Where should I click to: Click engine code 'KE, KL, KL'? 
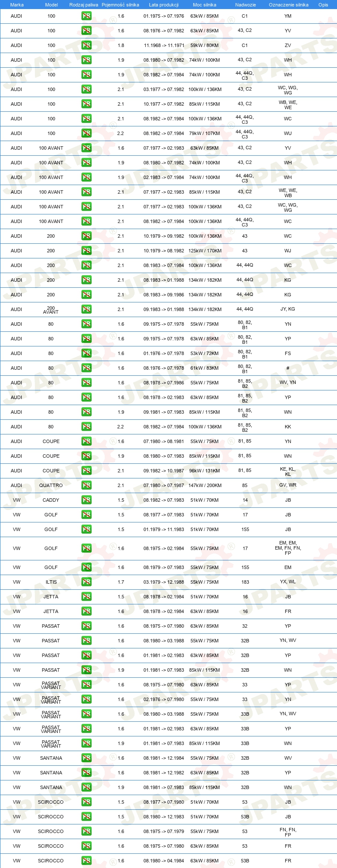point(288,472)
